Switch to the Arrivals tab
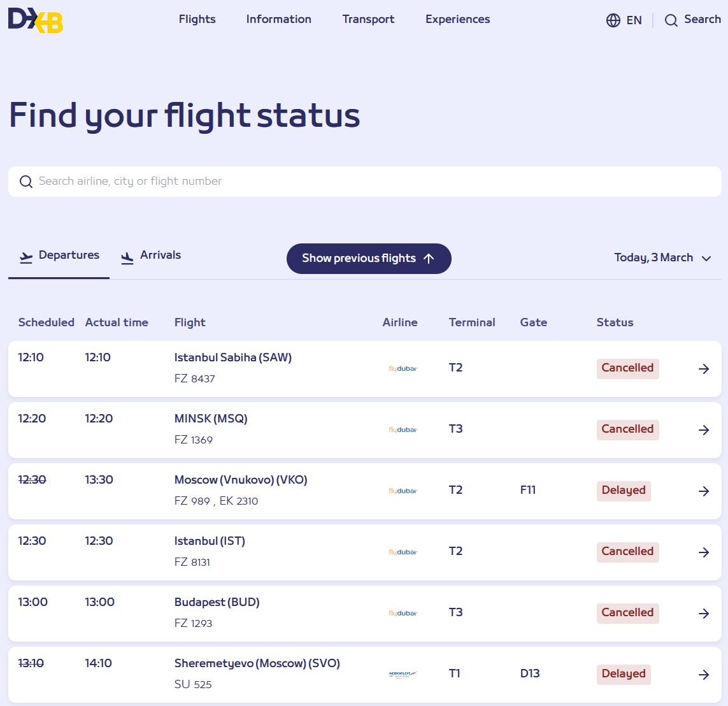This screenshot has height=706, width=728. [x=152, y=256]
